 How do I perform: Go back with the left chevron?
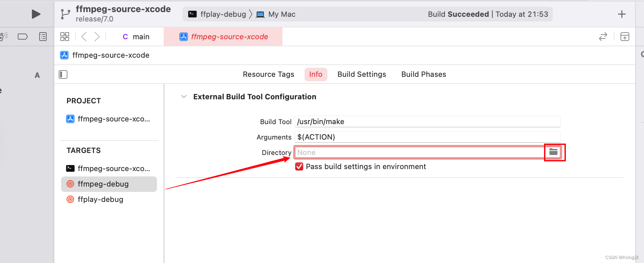click(x=84, y=37)
